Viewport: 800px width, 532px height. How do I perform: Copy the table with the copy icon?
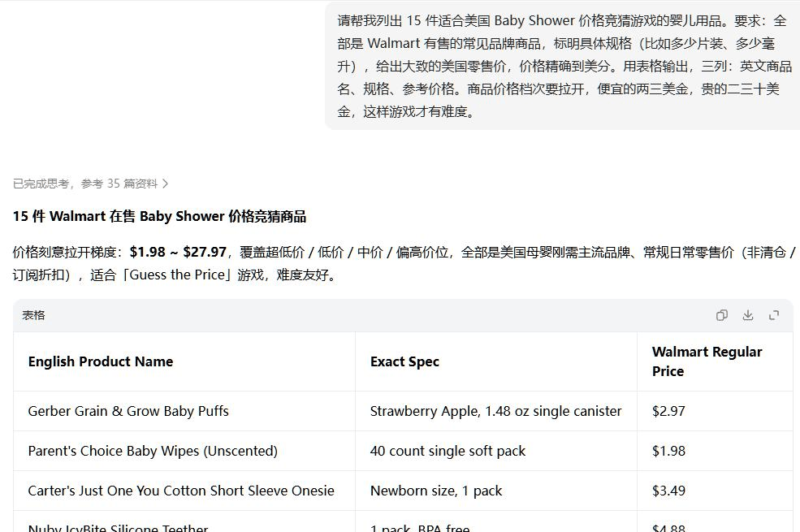(x=721, y=315)
